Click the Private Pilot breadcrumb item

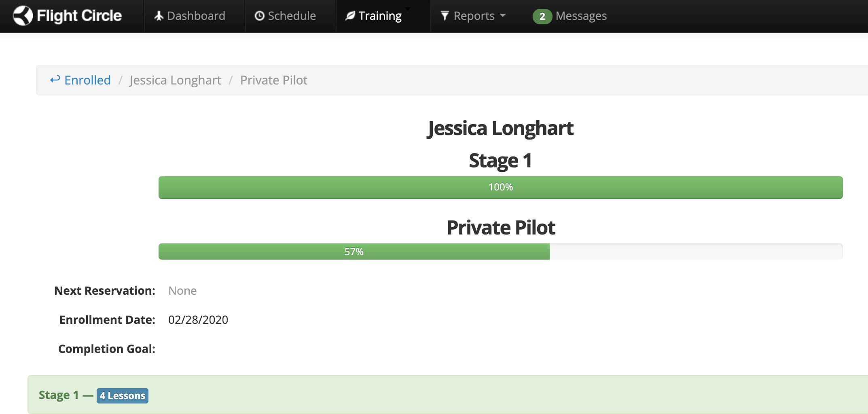click(274, 80)
